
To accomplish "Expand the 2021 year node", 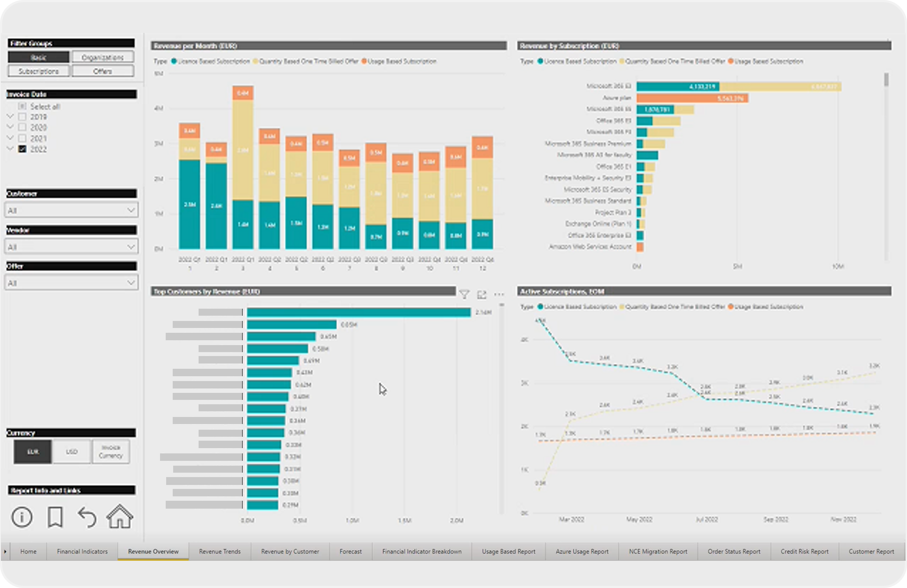I will point(11,138).
